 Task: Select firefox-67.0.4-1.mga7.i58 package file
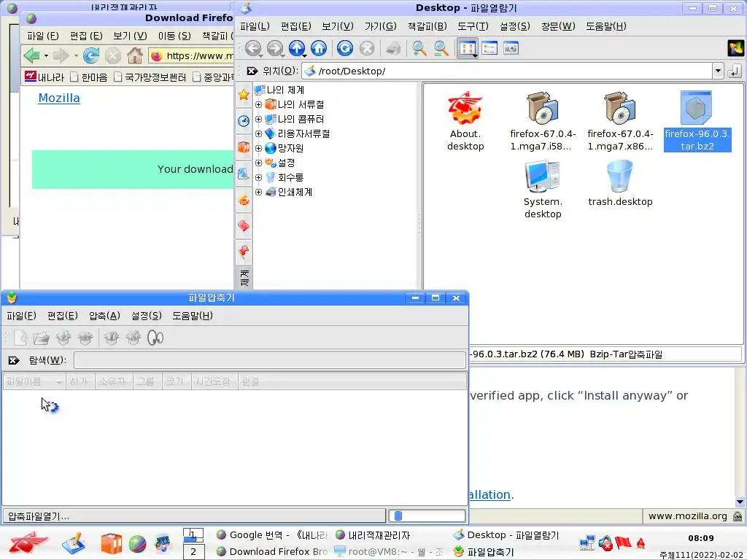point(543,121)
